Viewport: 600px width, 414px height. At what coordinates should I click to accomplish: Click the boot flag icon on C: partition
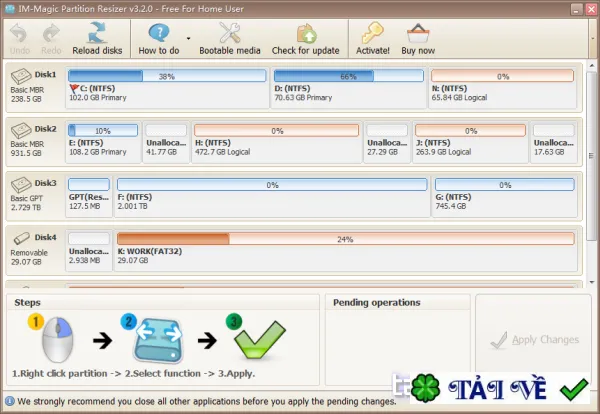74,89
